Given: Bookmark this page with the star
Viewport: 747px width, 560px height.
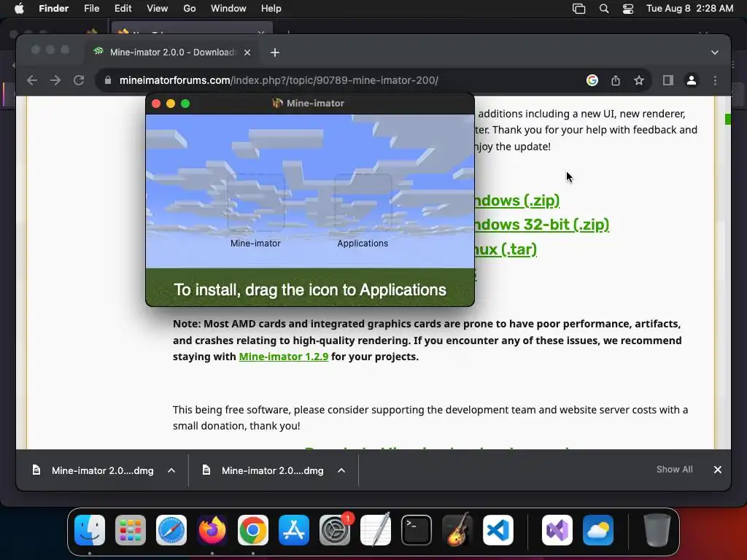Looking at the screenshot, I should (x=639, y=80).
